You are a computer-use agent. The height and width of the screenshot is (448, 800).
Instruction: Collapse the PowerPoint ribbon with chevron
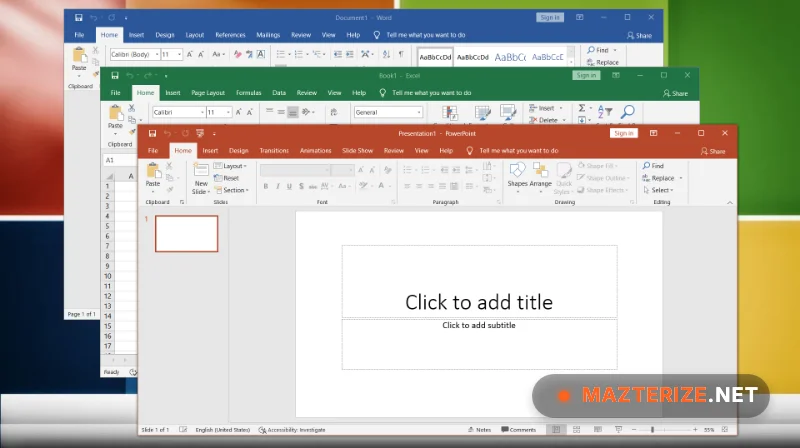(730, 203)
